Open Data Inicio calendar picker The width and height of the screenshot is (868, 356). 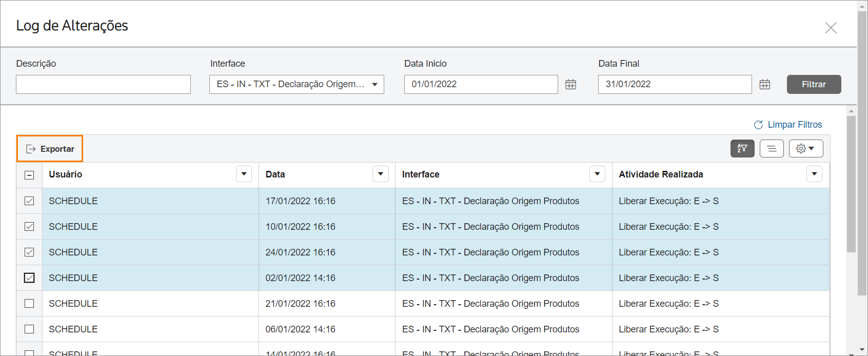(570, 85)
